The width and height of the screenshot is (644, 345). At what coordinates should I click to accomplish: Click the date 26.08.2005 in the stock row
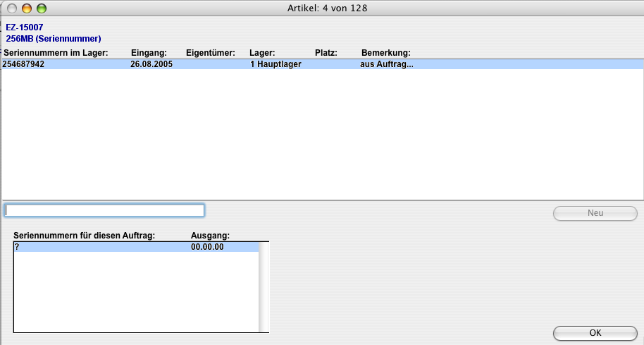click(151, 64)
